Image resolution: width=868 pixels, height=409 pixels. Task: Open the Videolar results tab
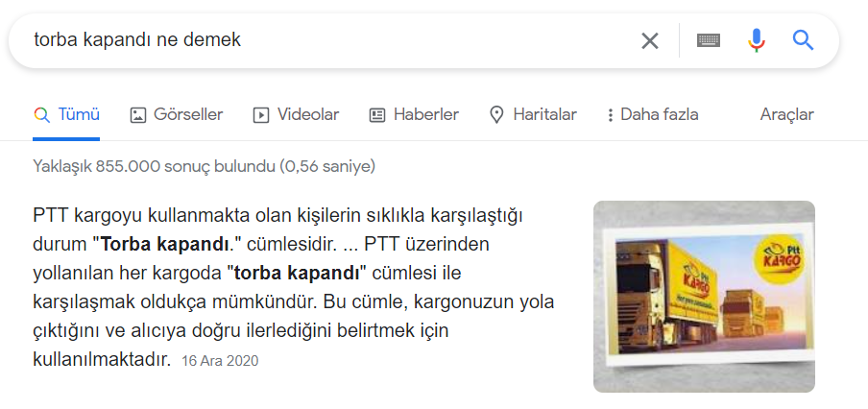click(x=296, y=115)
